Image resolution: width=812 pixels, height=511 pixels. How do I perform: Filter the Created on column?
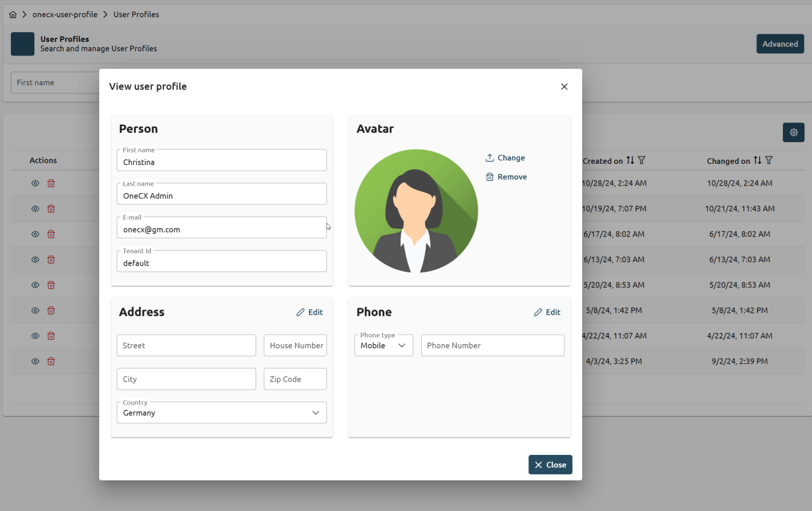pyautogui.click(x=642, y=160)
